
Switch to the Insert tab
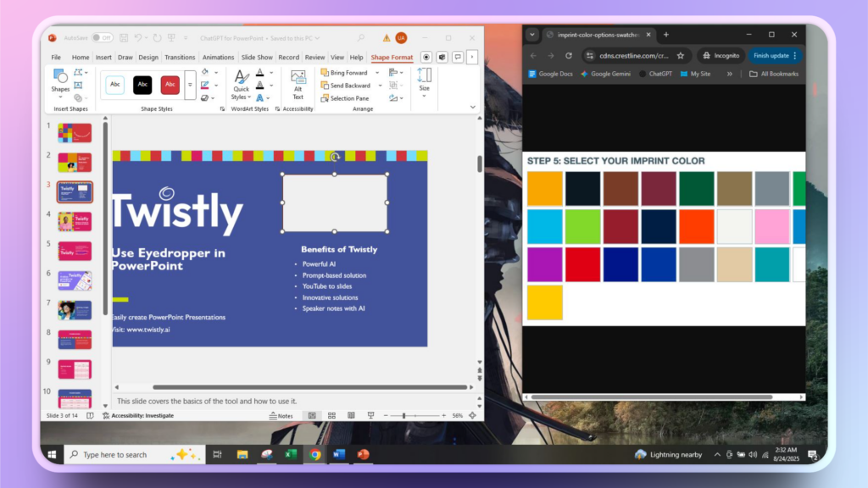coord(103,57)
